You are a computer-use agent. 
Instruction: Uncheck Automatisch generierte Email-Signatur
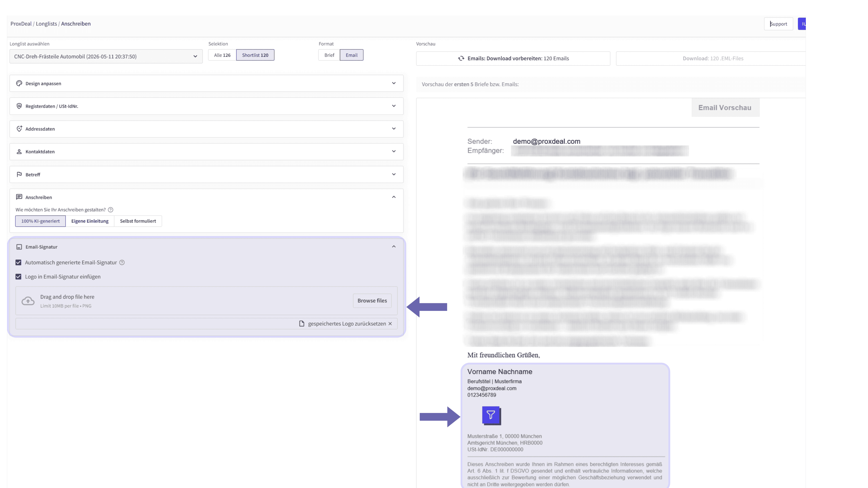coord(19,263)
